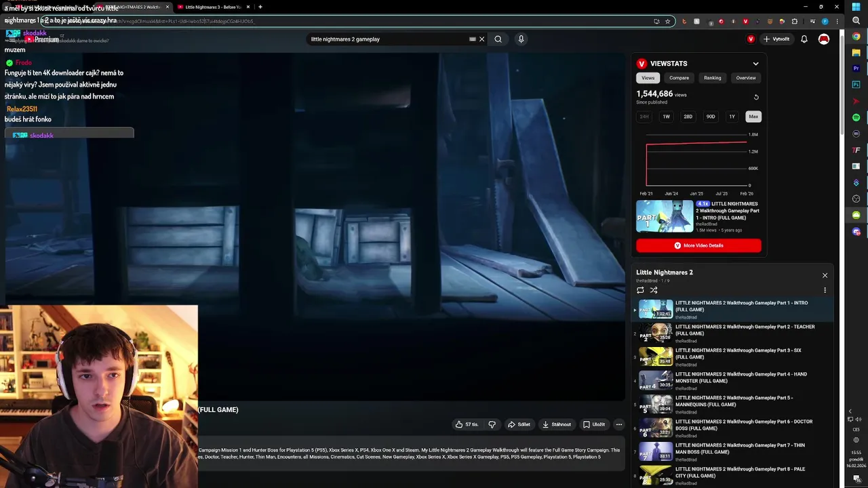The image size is (868, 488).
Task: Click Uložit save button
Action: click(x=594, y=424)
